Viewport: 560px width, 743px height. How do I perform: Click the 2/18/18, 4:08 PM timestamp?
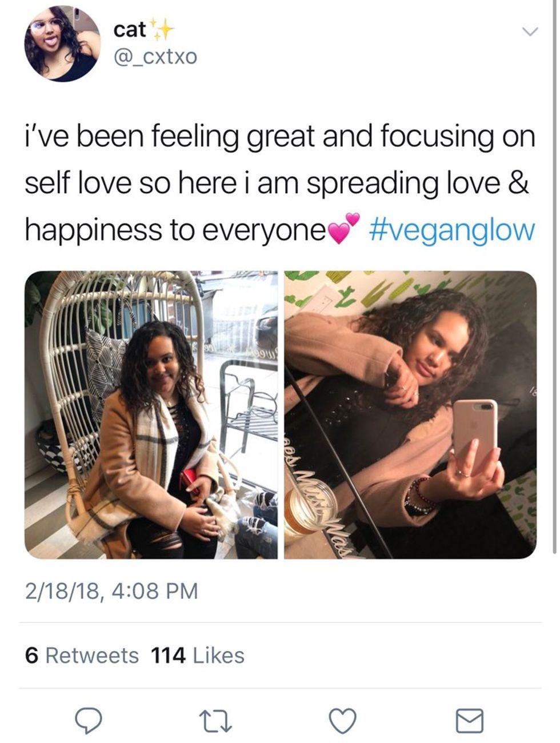[x=111, y=590]
